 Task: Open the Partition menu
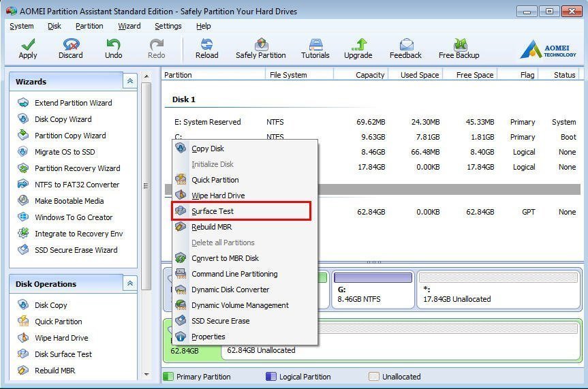point(89,27)
